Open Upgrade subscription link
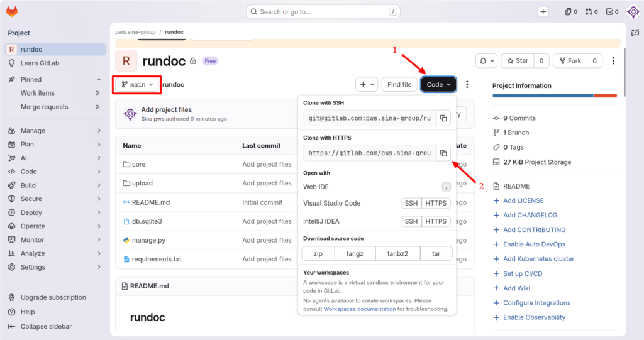 (55, 297)
